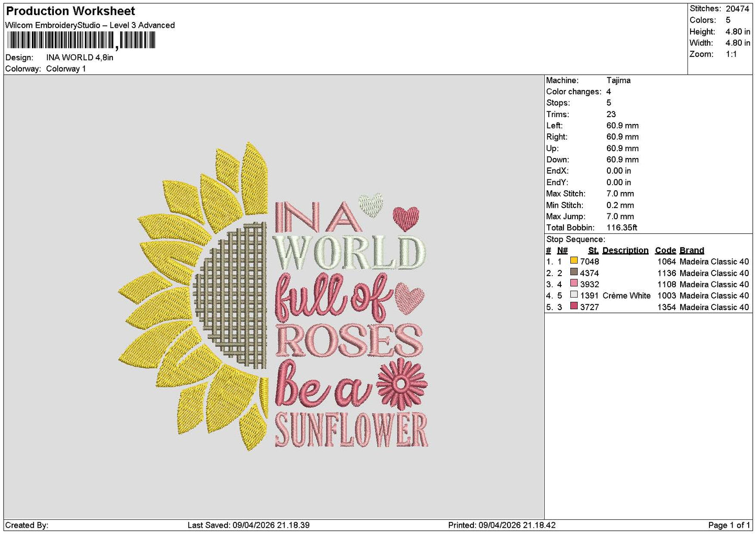This screenshot has height=534, width=756.
Task: Click the white heart above INA
Action: [x=371, y=204]
